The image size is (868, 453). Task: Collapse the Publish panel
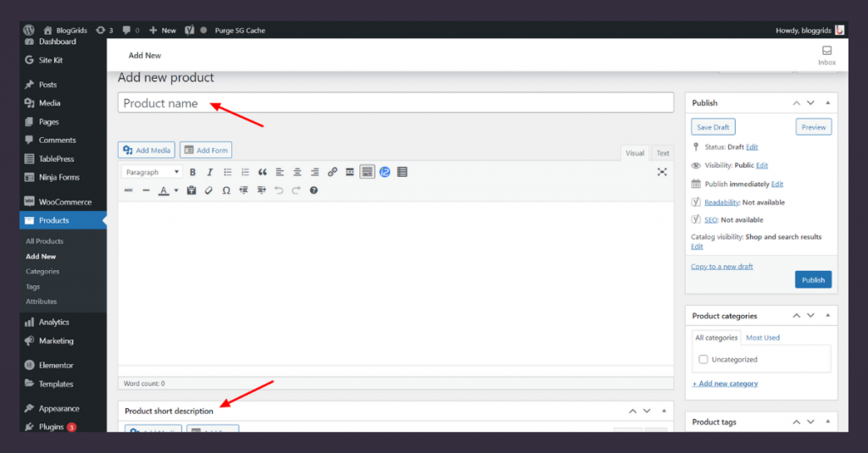click(x=828, y=103)
